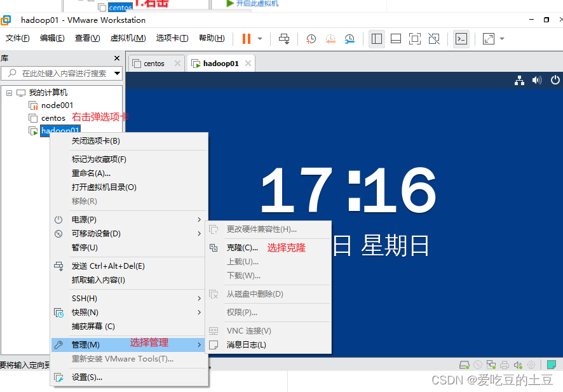This screenshot has height=392, width=563.
Task: Click the Suspend (pause) toolbar icon
Action: 247,38
